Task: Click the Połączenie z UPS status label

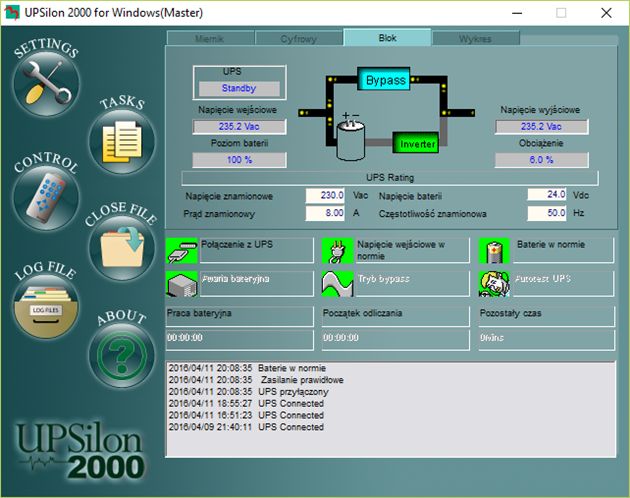Action: [x=256, y=250]
